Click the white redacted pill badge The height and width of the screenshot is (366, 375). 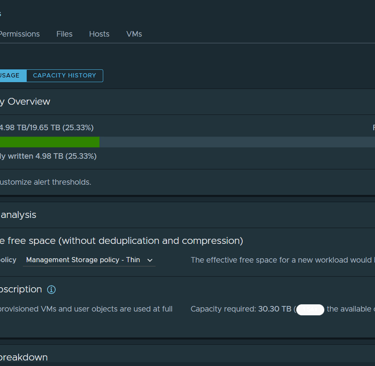click(310, 310)
